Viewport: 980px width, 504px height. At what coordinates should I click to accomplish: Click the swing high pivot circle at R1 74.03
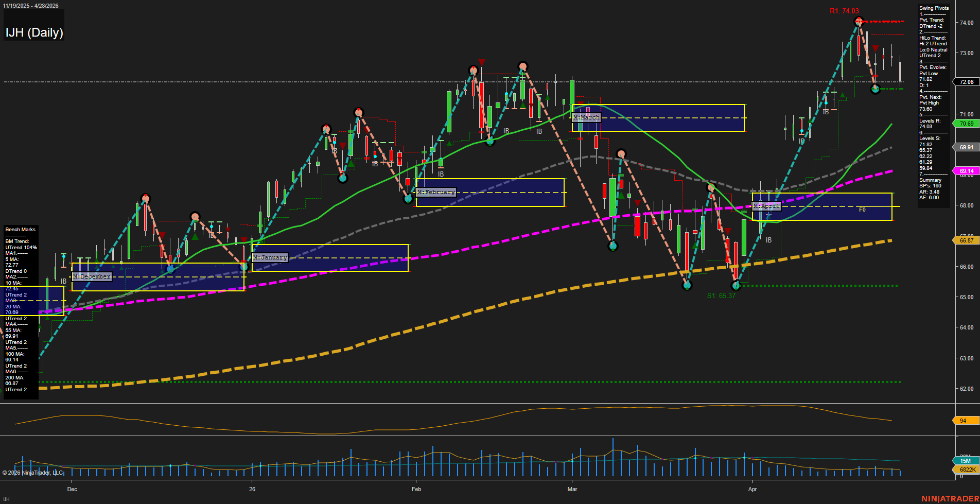tap(858, 22)
